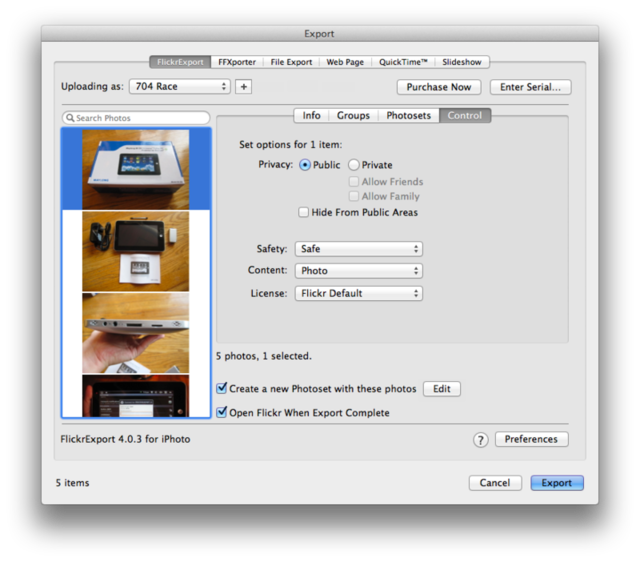The image size is (640, 562).
Task: Click the Purchase Now button
Action: pyautogui.click(x=439, y=87)
